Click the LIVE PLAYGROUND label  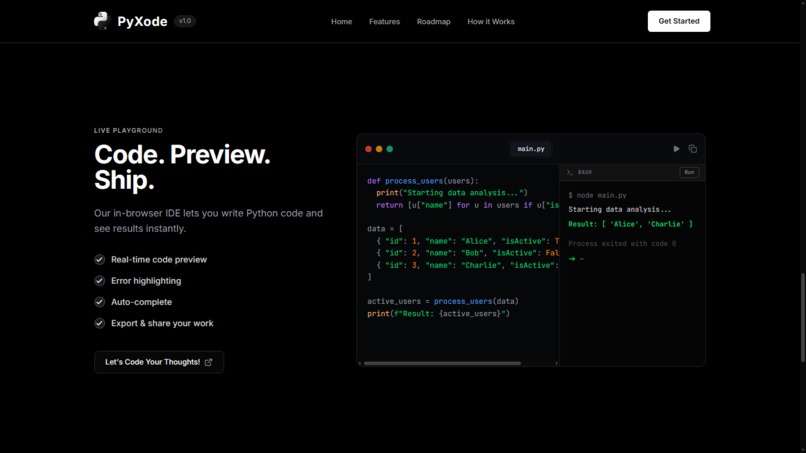(x=129, y=131)
